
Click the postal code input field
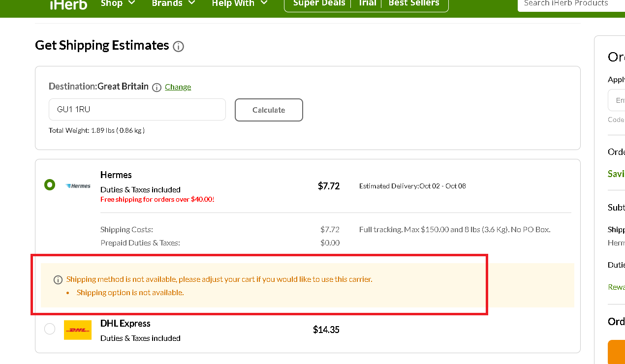(x=137, y=110)
